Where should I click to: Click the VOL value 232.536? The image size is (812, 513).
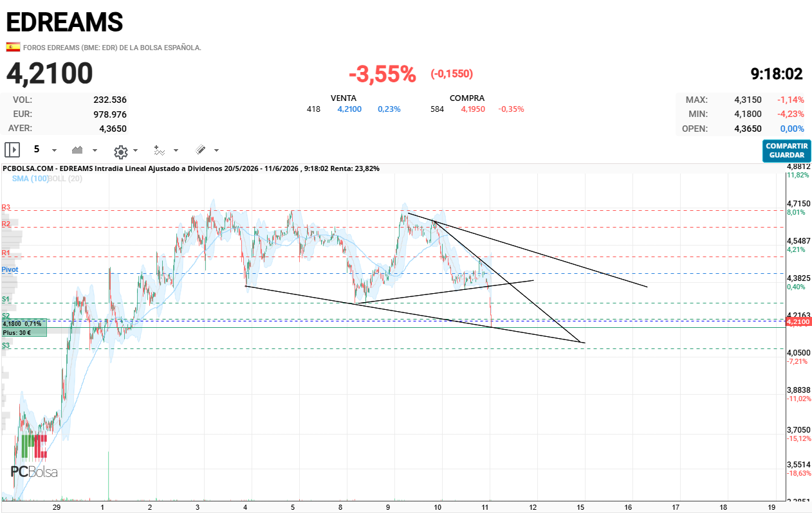click(x=110, y=100)
